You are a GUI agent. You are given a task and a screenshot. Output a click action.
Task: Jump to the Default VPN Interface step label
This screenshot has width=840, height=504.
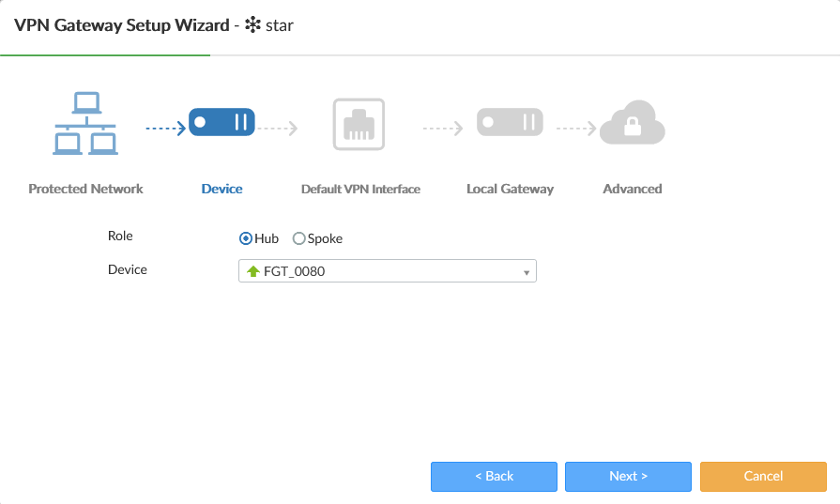click(360, 189)
